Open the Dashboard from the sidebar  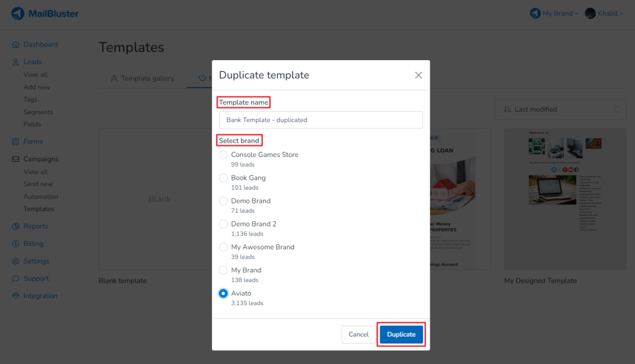15,44
